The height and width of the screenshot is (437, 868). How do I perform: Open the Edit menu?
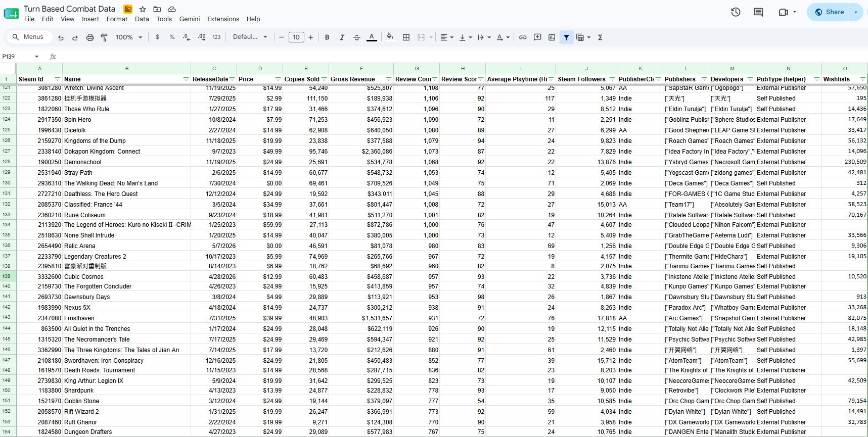48,19
